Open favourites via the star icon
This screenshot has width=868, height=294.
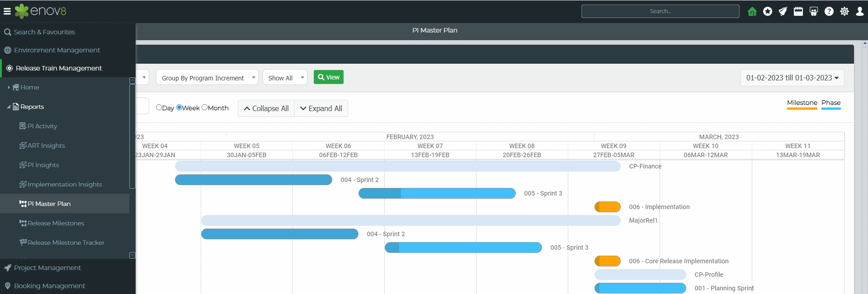[x=768, y=11]
